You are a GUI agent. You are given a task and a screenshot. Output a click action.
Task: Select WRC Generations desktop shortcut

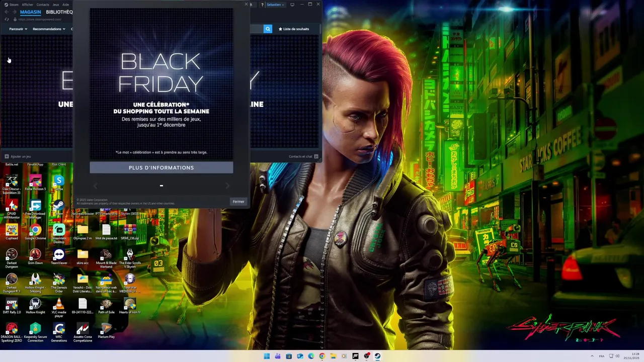pos(59,333)
